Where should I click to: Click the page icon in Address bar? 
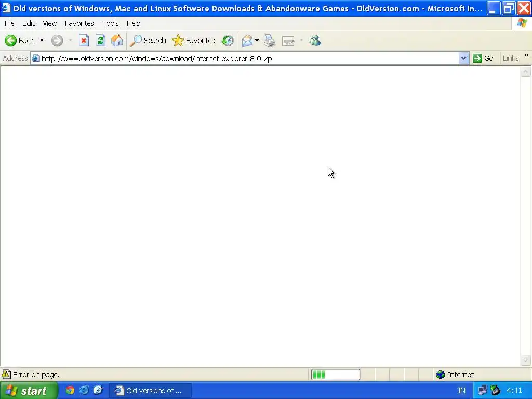pos(36,58)
